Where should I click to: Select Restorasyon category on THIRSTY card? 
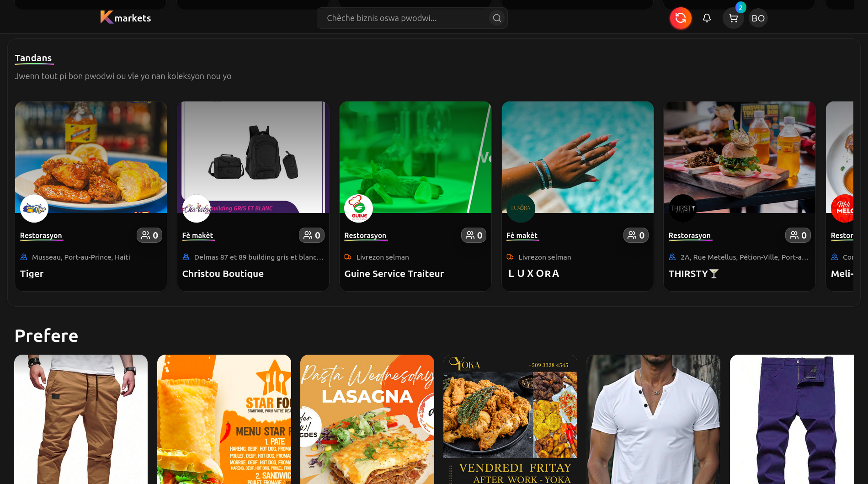(x=690, y=236)
